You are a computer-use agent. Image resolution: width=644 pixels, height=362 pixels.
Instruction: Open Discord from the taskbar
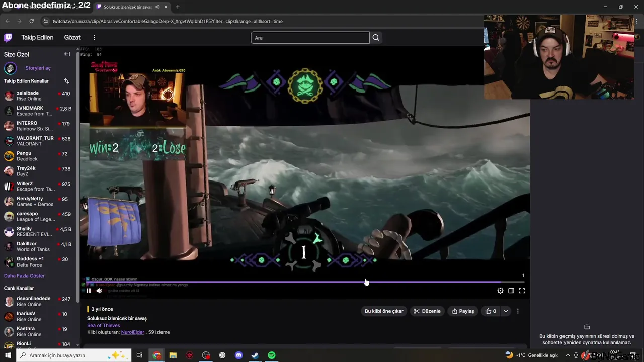pos(238,355)
